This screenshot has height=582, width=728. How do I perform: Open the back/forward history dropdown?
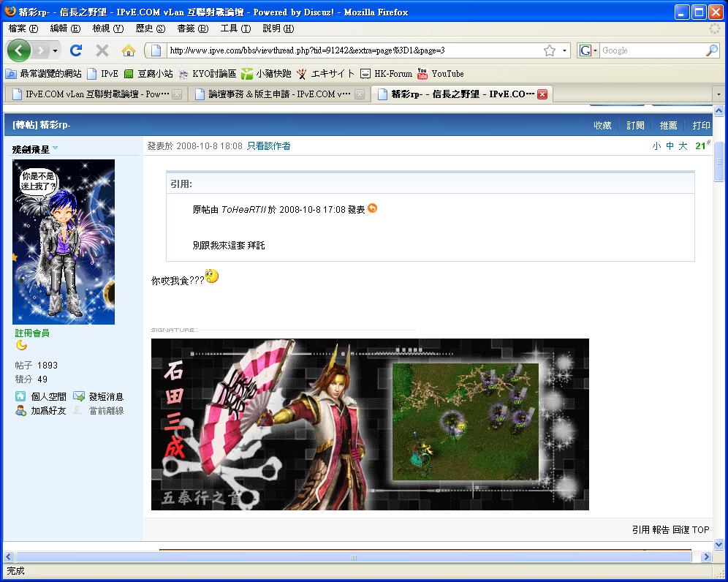coord(56,50)
